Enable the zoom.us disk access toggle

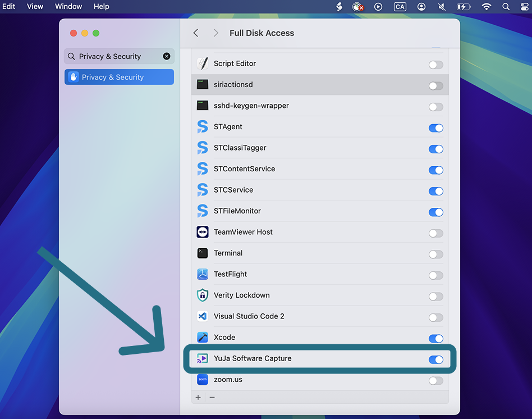(x=436, y=381)
